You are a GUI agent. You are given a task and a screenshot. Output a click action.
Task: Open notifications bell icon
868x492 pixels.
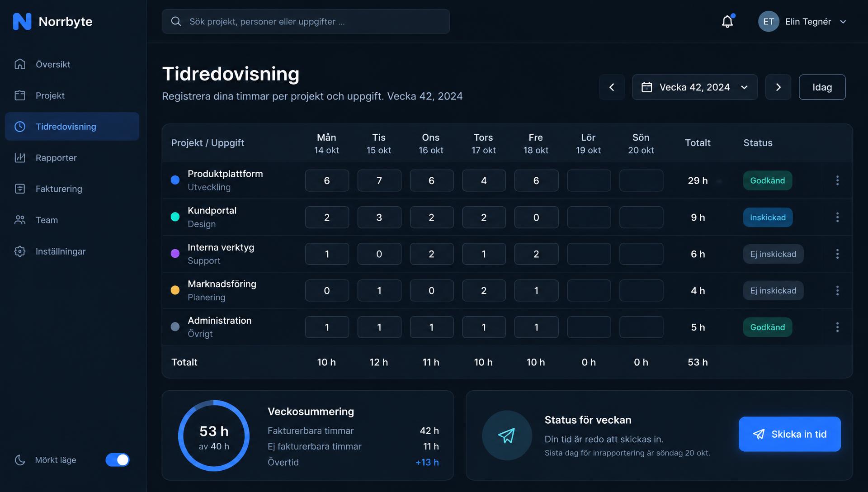727,21
